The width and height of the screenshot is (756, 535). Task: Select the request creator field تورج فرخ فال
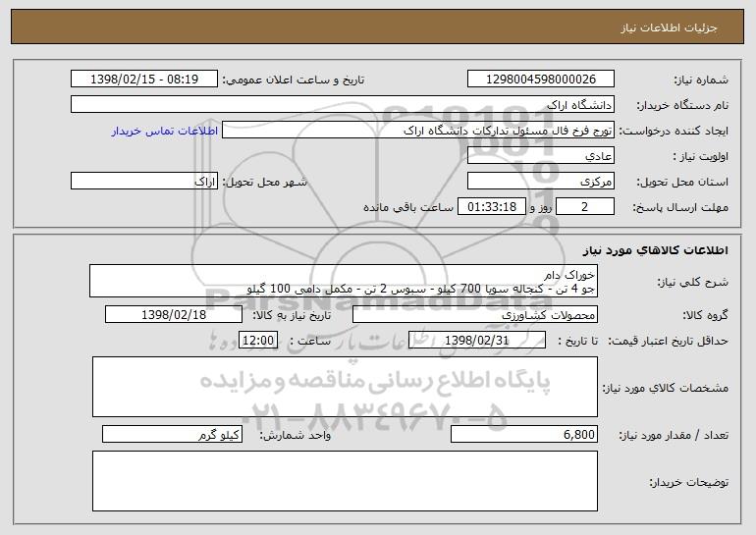[418, 131]
